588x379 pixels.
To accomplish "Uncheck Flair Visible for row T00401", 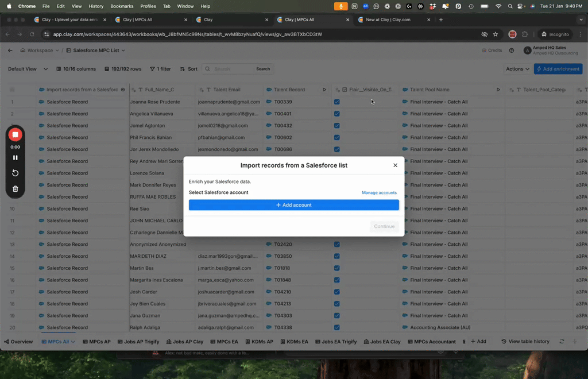I will pos(336,114).
